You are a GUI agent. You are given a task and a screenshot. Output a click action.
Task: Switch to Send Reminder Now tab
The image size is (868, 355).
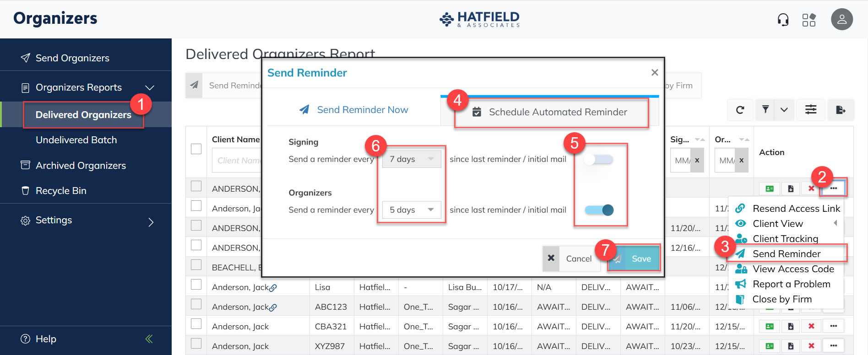pos(353,110)
